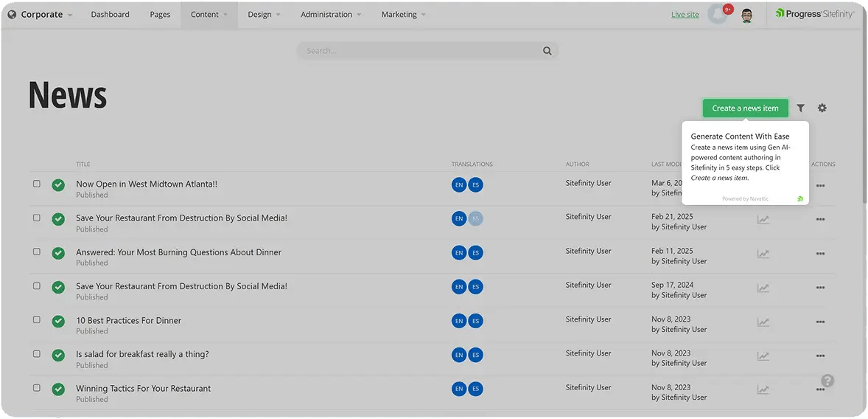Expand the Corporate site selector dropdown
Screen dimensions: 868x419
(41, 15)
